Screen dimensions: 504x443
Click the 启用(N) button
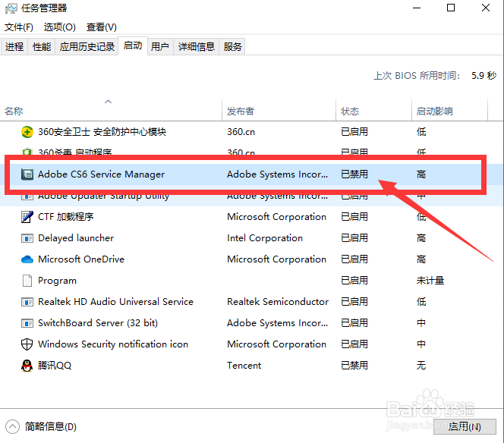[x=465, y=426]
